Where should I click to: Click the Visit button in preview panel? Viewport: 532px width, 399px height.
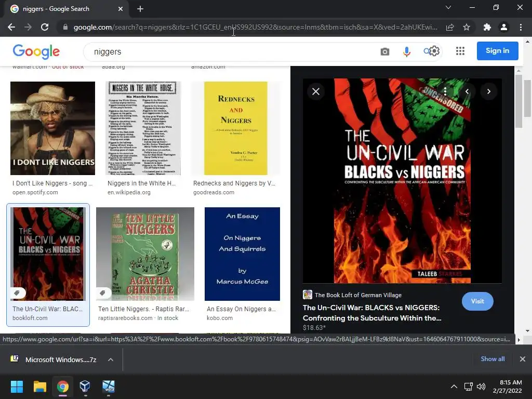click(x=477, y=301)
